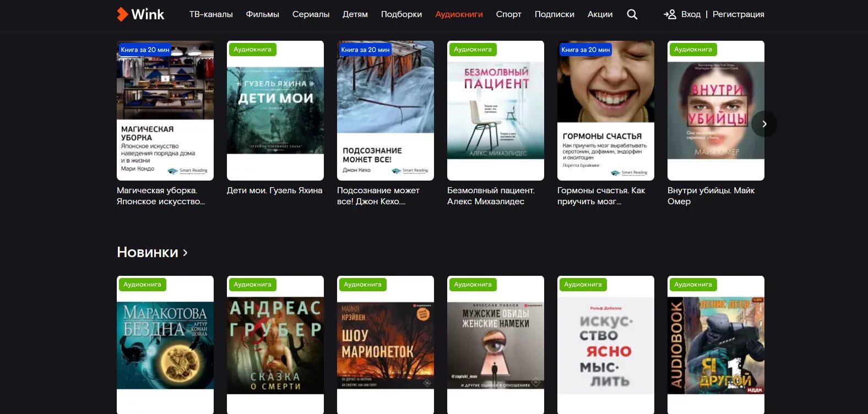Click title Внутри убийцы. Майк Омер
This screenshot has width=868, height=414.
(x=711, y=196)
